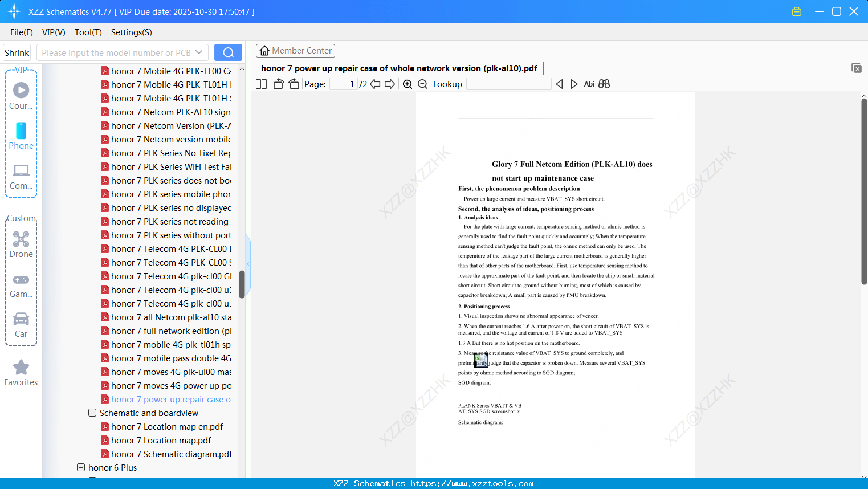The height and width of the screenshot is (489, 868).
Task: Rotate the PDF page counterclockwise
Action: pos(278,84)
